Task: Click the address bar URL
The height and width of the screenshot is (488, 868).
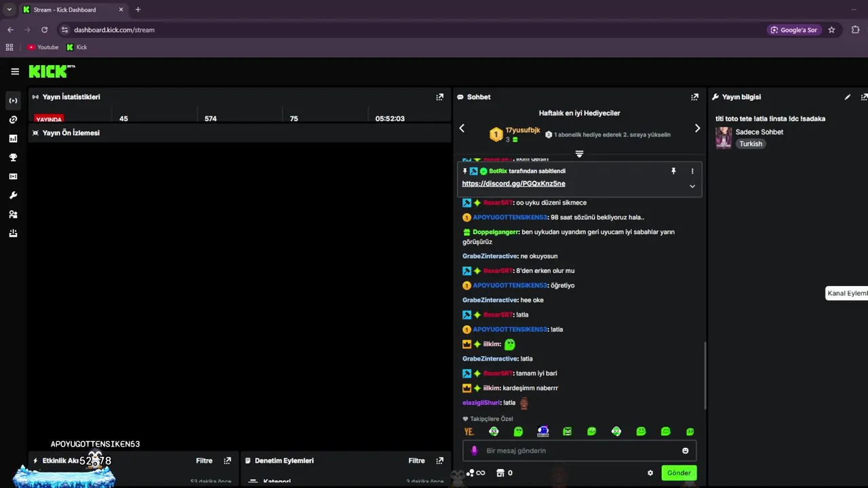Action: pos(114,30)
